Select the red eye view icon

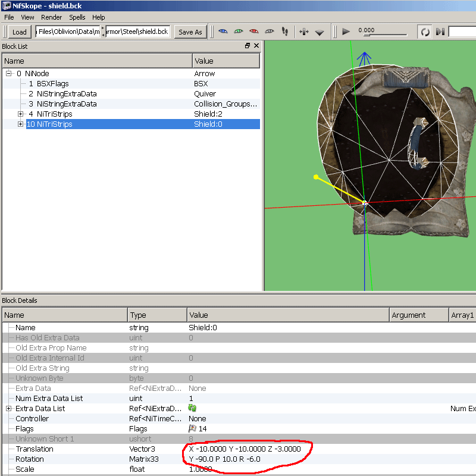pyautogui.click(x=254, y=32)
